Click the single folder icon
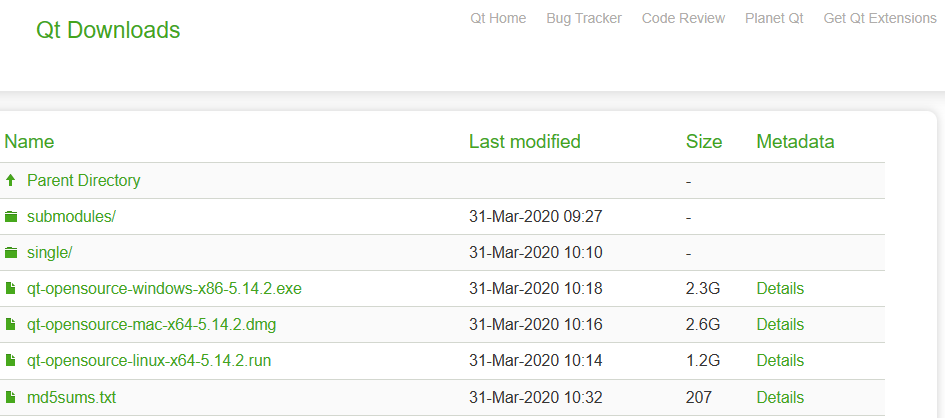The width and height of the screenshot is (945, 418). [11, 253]
